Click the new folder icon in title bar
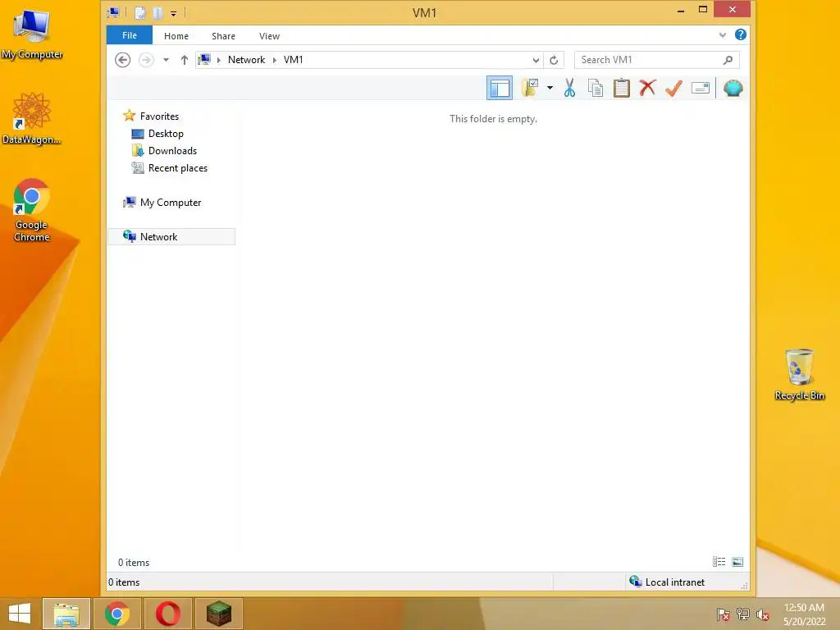Image resolution: width=840 pixels, height=630 pixels. pos(157,13)
